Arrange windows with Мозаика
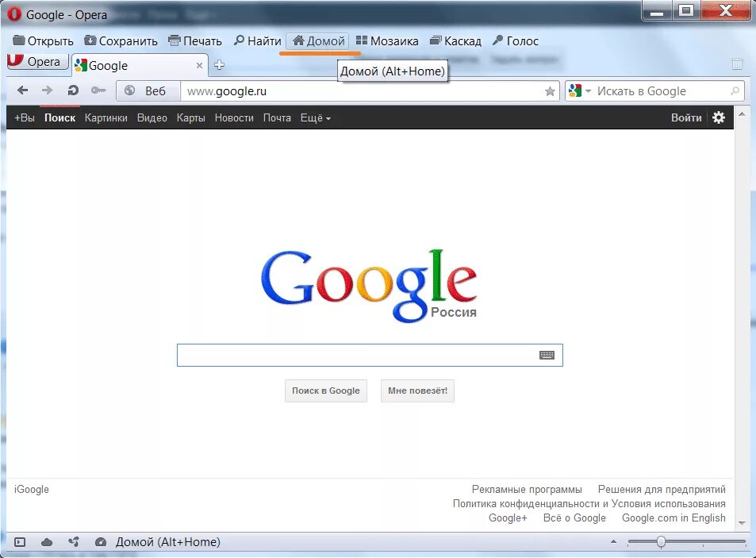The height and width of the screenshot is (558, 756). [387, 41]
